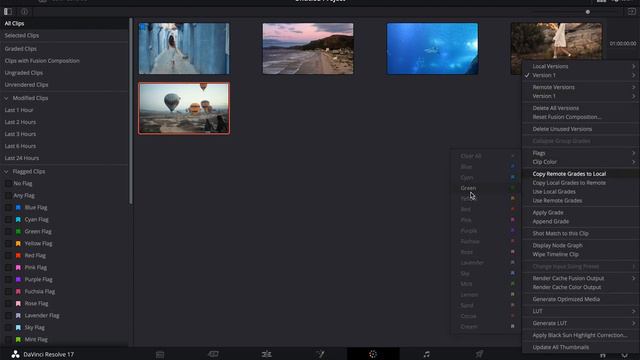Viewport: 640px width, 360px height.
Task: Toggle the Pink Flag checkbox
Action: (8, 267)
